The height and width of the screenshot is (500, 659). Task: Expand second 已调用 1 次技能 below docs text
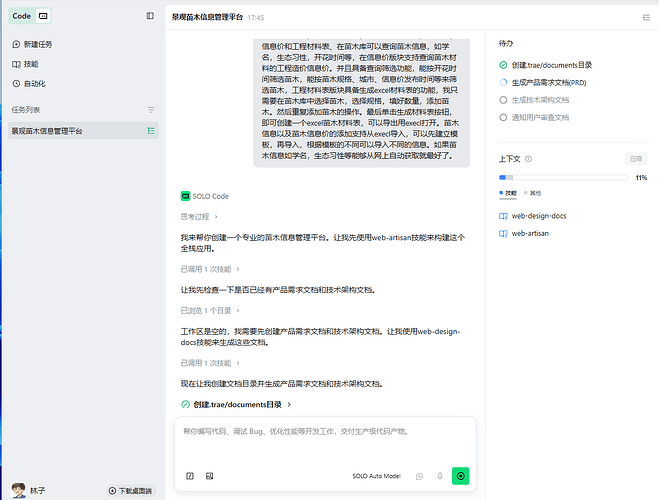click(210, 363)
